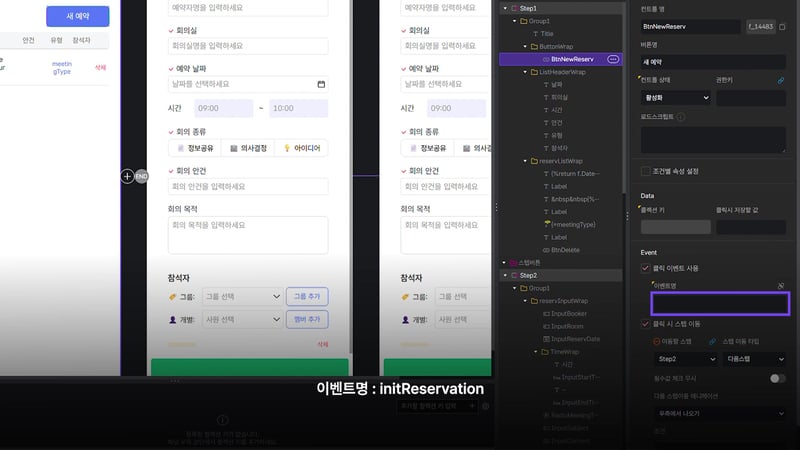The height and width of the screenshot is (450, 800).
Task: Click blue link icon beside 스텝 이동 타입
Action: [x=712, y=341]
